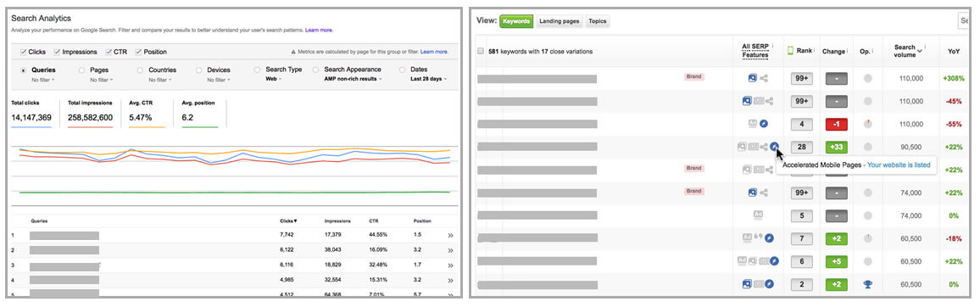Open the No filter dropdown under Countries
The image size is (980, 307).
[x=160, y=80]
